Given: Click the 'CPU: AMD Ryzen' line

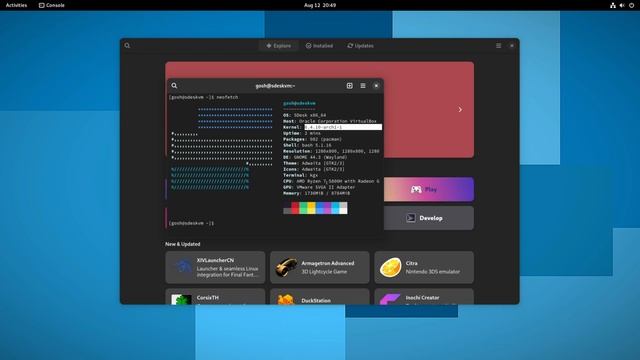Looking at the screenshot, I should tap(331, 181).
